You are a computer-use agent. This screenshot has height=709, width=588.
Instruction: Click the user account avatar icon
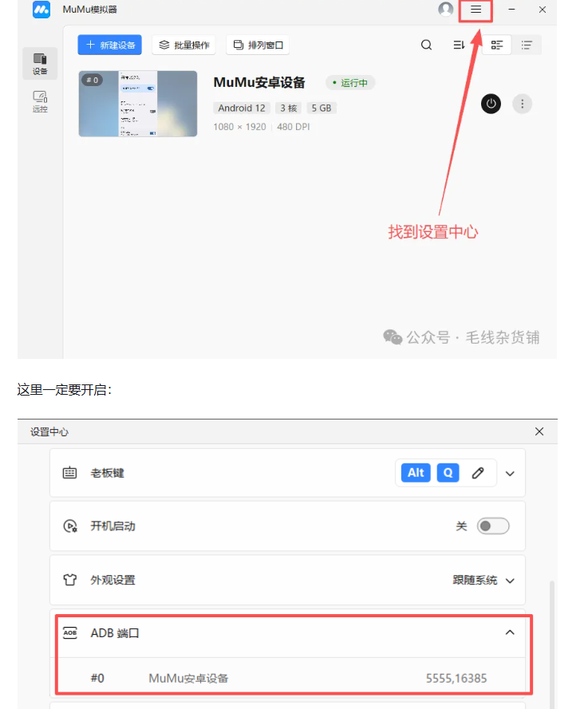point(445,9)
